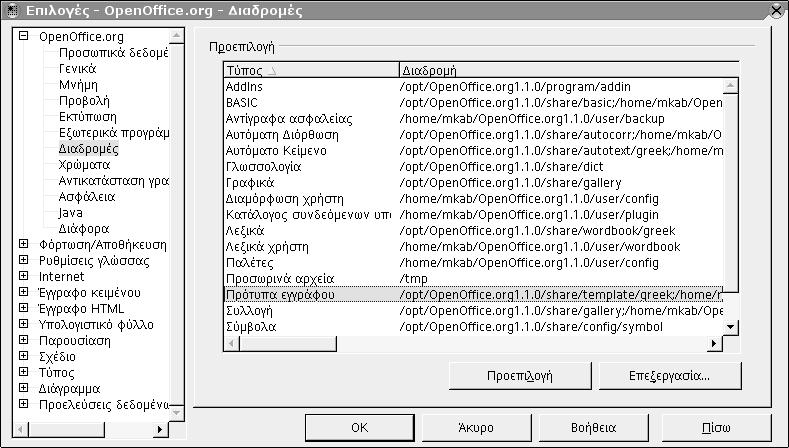Click the Προεπιλογή button
The image size is (789, 448).
[x=520, y=376]
